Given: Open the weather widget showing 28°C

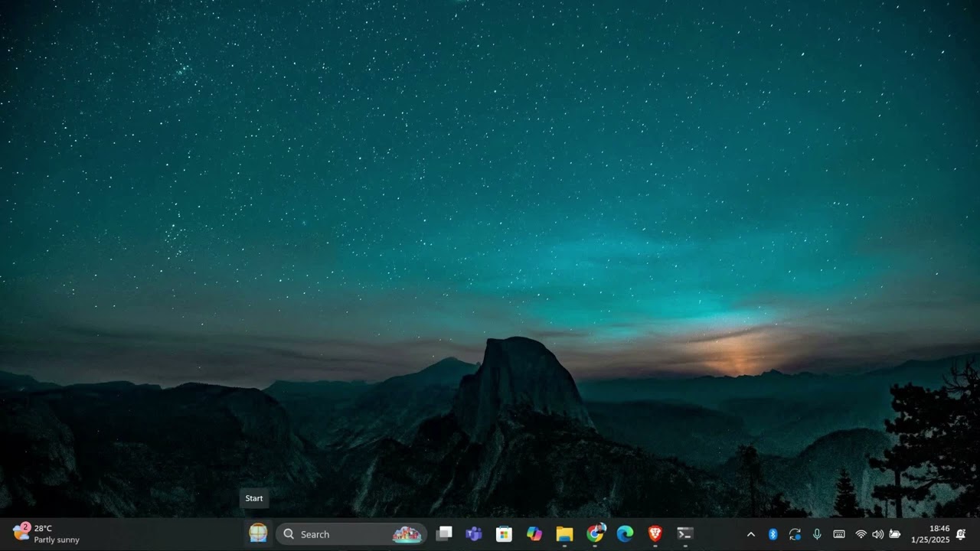Looking at the screenshot, I should pos(46,533).
